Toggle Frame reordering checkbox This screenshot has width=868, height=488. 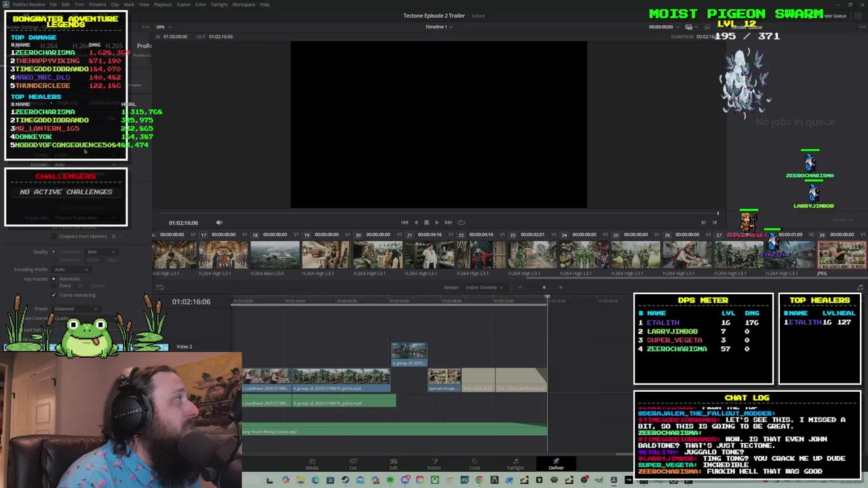click(x=54, y=295)
